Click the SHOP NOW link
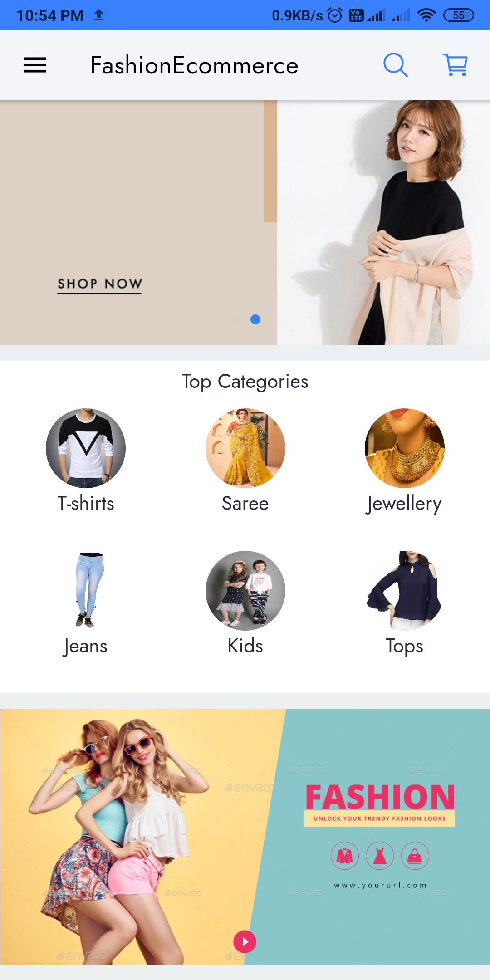This screenshot has height=980, width=490. click(99, 284)
